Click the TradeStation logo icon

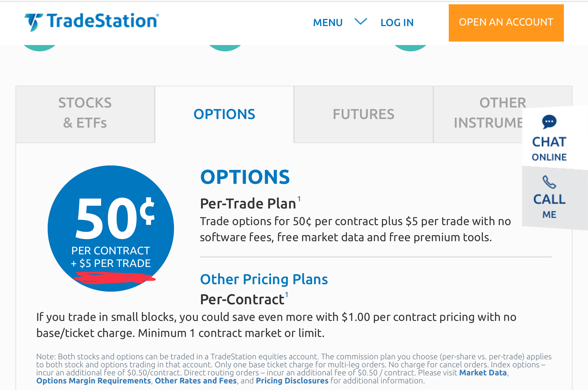click(34, 22)
